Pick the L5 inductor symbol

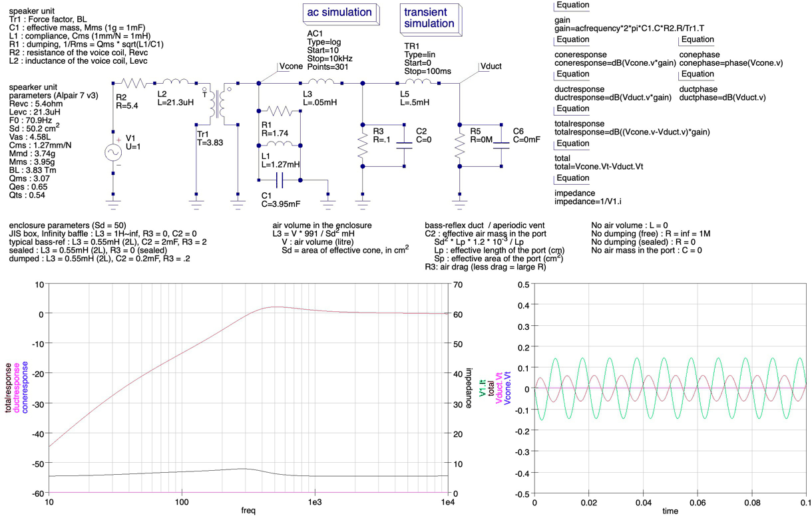(417, 82)
